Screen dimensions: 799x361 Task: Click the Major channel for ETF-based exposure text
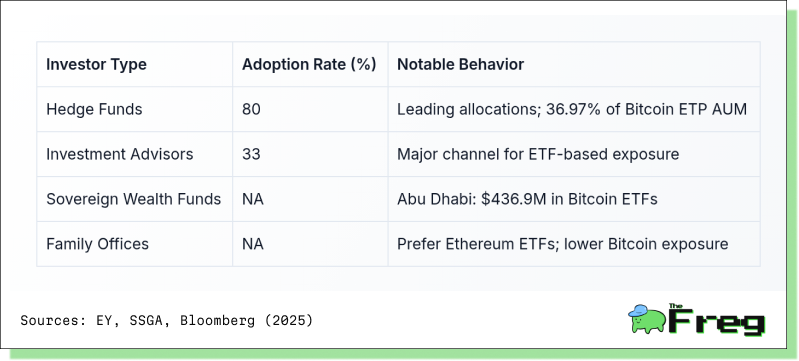click(538, 154)
